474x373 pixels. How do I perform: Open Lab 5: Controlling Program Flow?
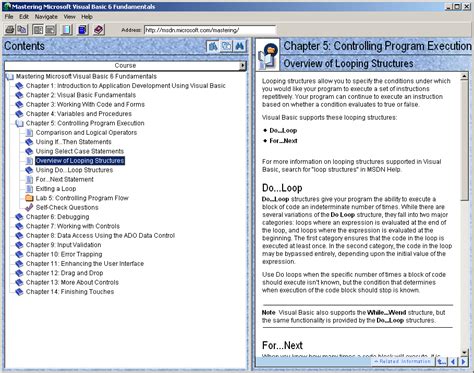tap(82, 198)
